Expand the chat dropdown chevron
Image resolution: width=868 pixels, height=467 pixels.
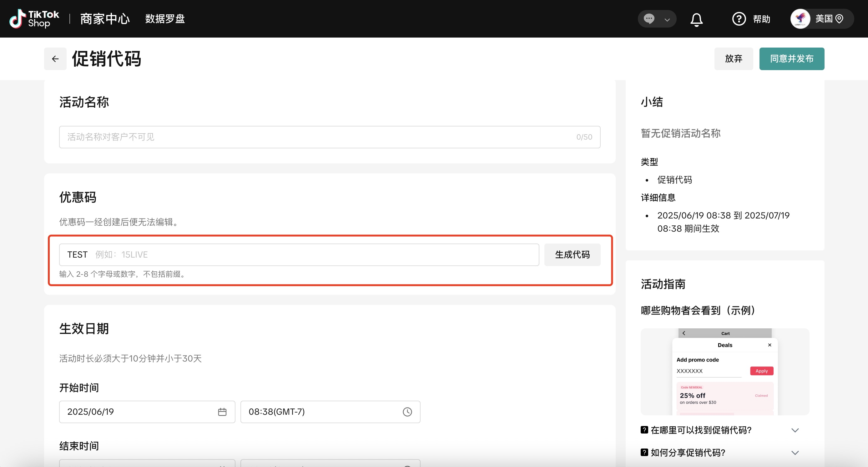pyautogui.click(x=667, y=19)
